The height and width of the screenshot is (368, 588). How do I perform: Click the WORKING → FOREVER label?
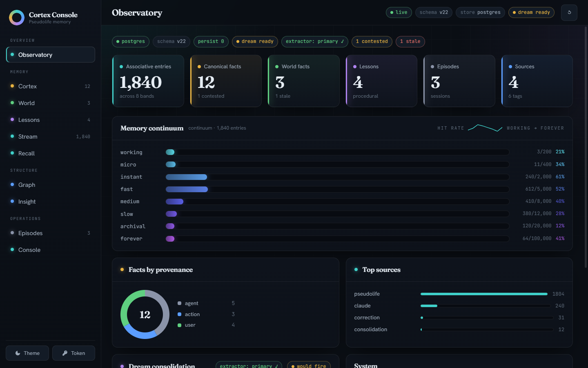click(535, 128)
